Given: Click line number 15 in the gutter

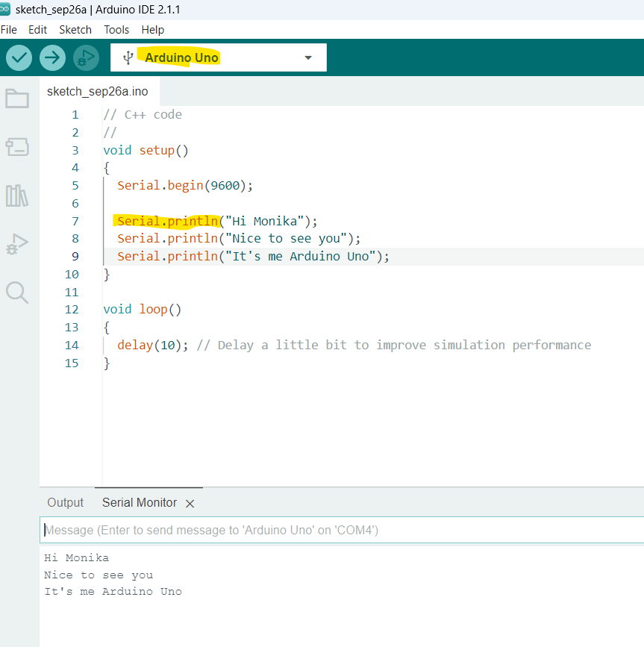Looking at the screenshot, I should click(x=72, y=363).
